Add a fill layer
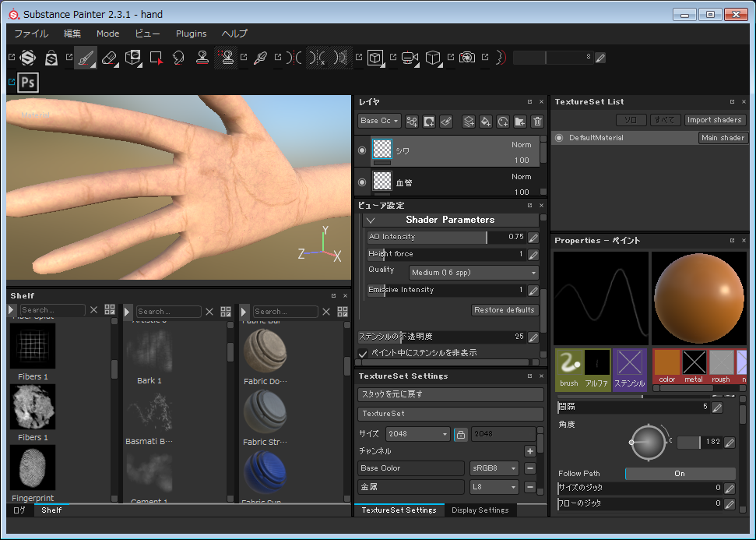Viewport: 756px width, 540px height. (486, 122)
